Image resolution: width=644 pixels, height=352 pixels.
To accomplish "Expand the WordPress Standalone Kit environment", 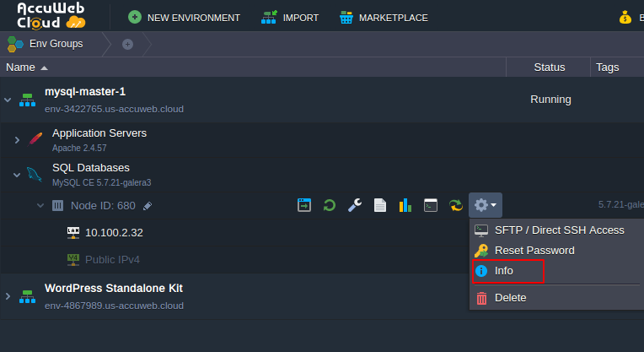I will point(8,296).
